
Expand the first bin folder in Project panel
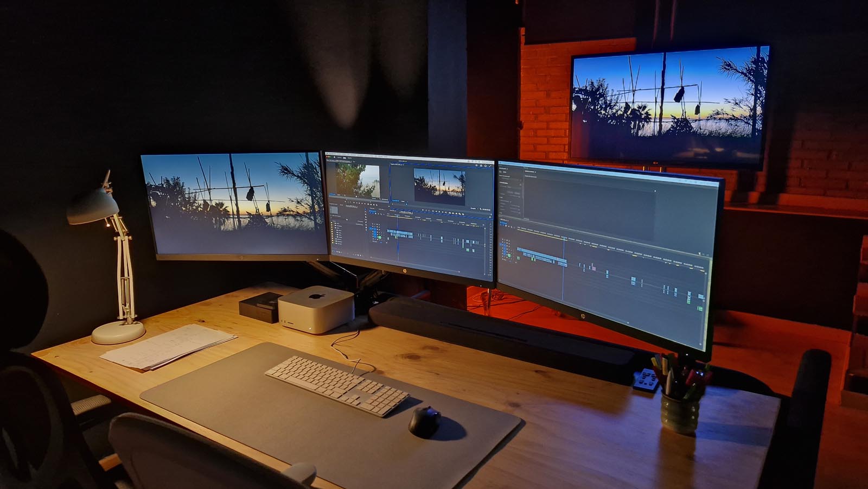(x=335, y=225)
